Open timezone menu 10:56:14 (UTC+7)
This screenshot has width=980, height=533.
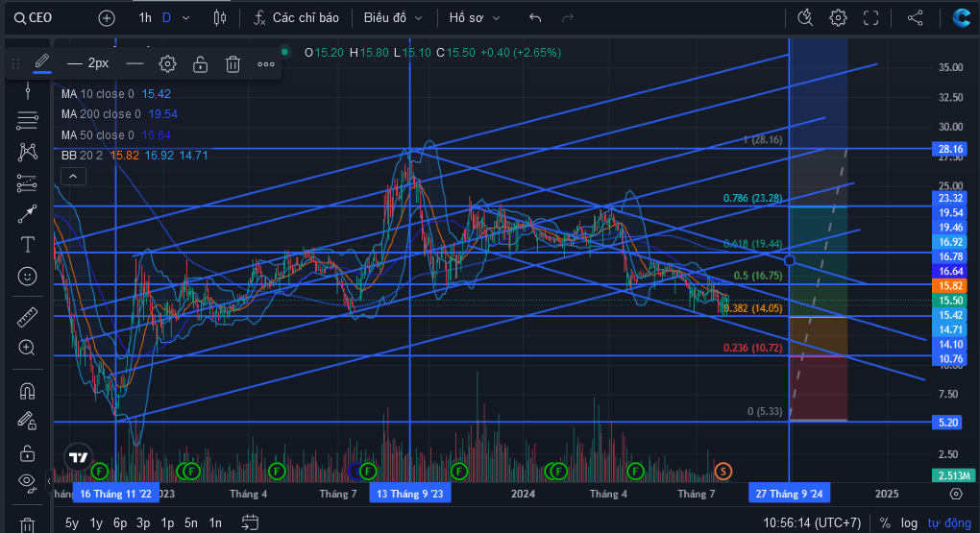click(x=812, y=523)
